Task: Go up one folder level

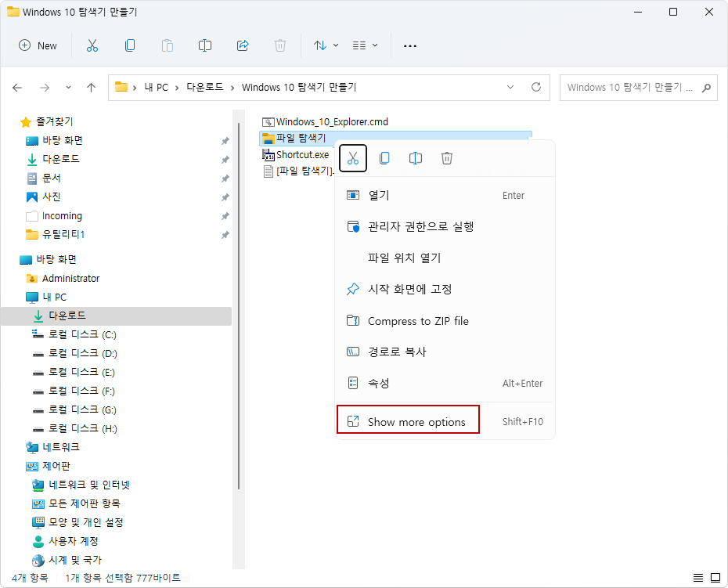Action: coord(91,88)
